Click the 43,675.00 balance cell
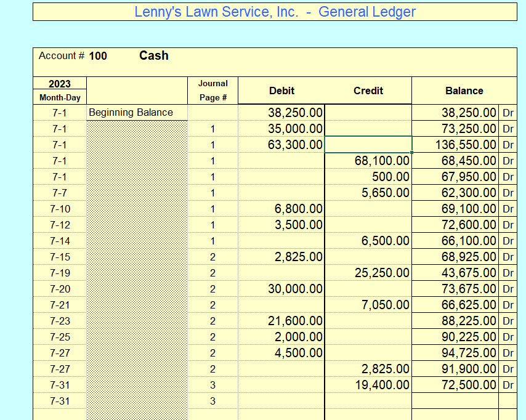 coord(455,273)
